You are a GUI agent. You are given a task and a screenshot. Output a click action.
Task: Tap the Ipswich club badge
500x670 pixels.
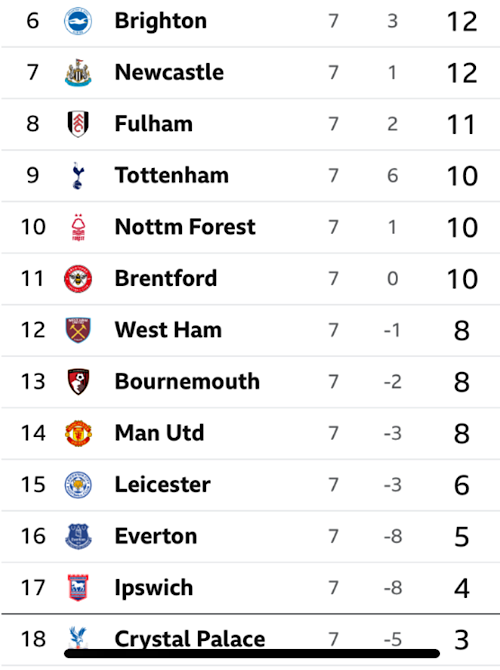pyautogui.click(x=78, y=588)
